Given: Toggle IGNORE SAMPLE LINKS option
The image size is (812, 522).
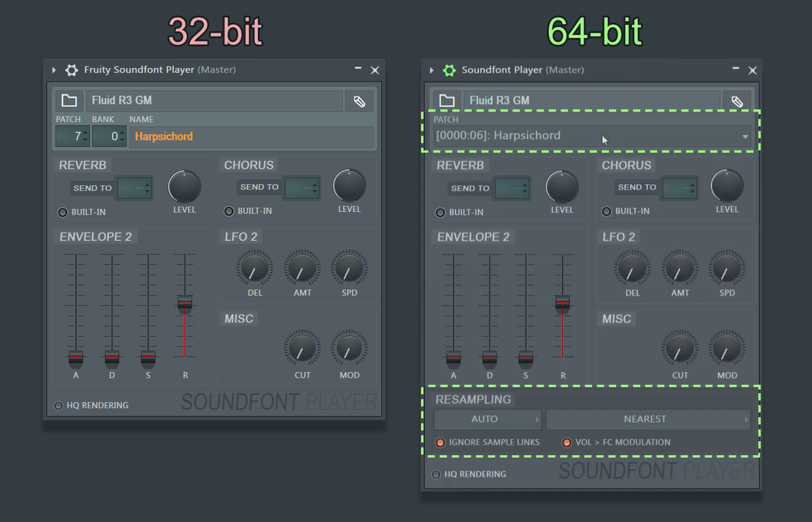Looking at the screenshot, I should (x=440, y=442).
